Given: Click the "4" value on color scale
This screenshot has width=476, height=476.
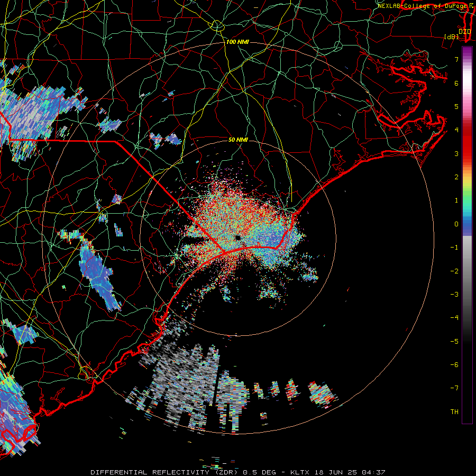Looking at the screenshot, I should coord(456,130).
